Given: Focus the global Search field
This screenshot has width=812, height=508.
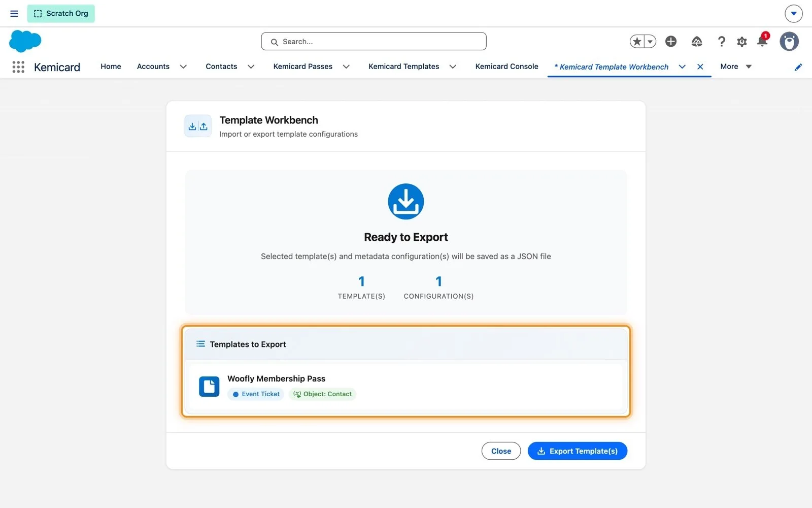Looking at the screenshot, I should pyautogui.click(x=374, y=42).
